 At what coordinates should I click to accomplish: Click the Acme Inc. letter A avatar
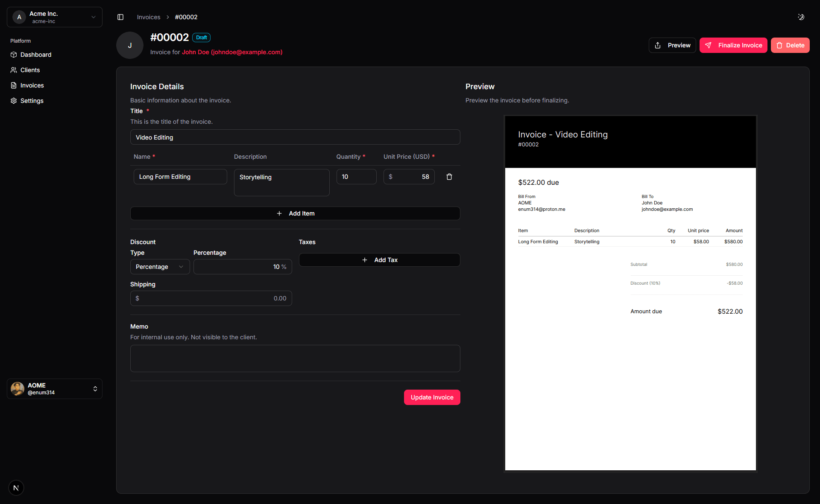coord(19,17)
